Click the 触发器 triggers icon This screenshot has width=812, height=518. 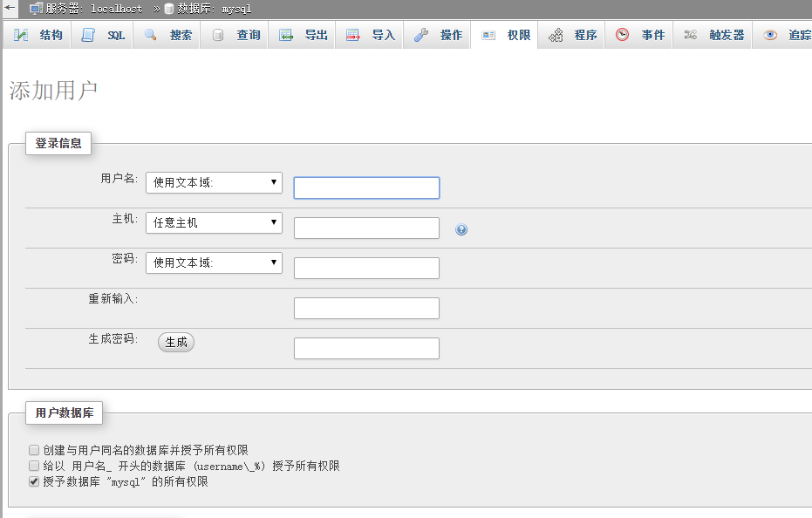tap(690, 35)
